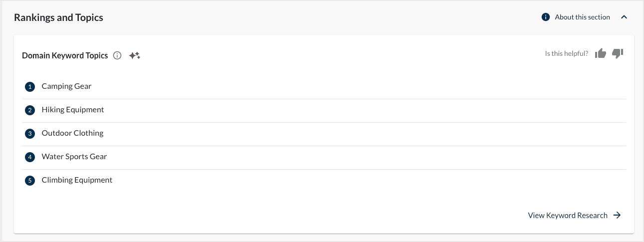Screen dimensions: 644x242
Task: Select the Outdoor Clothing topic
Action: 72,133
